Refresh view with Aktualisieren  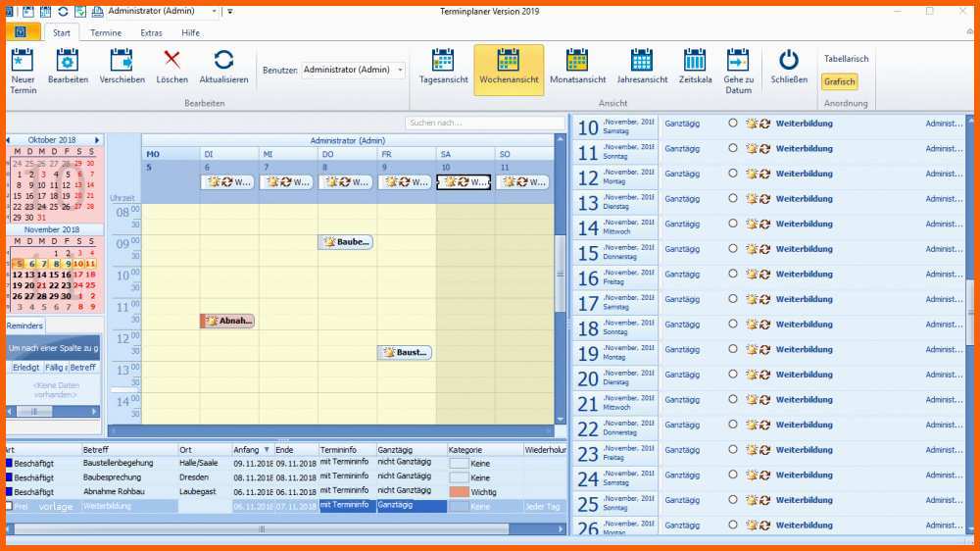(x=223, y=66)
